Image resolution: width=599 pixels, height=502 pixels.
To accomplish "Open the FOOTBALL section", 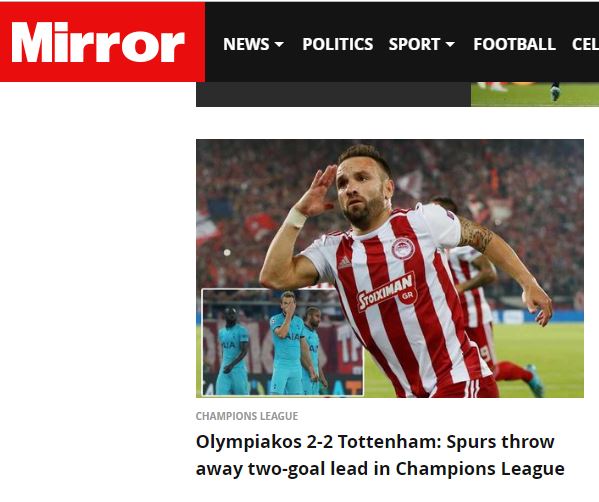I will [514, 44].
